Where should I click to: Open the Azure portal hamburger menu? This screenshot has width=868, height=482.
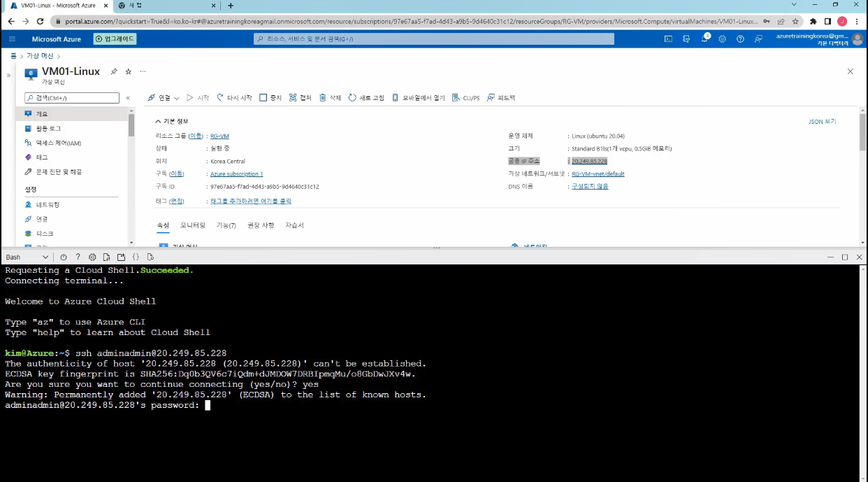12,39
